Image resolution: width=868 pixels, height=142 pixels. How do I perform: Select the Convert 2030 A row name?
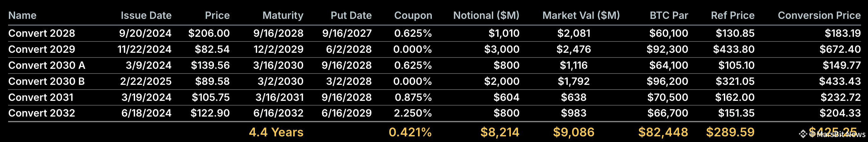[x=47, y=65]
